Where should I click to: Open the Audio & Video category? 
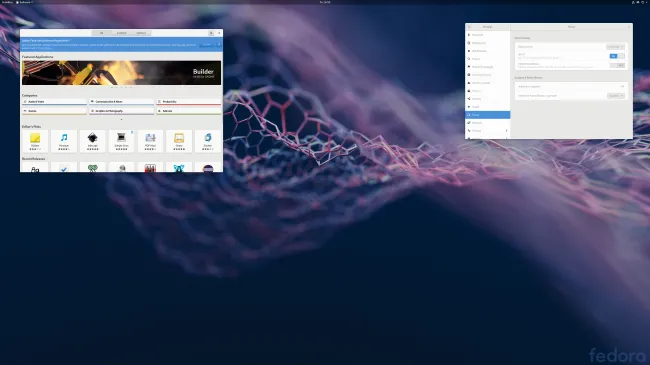(x=54, y=102)
